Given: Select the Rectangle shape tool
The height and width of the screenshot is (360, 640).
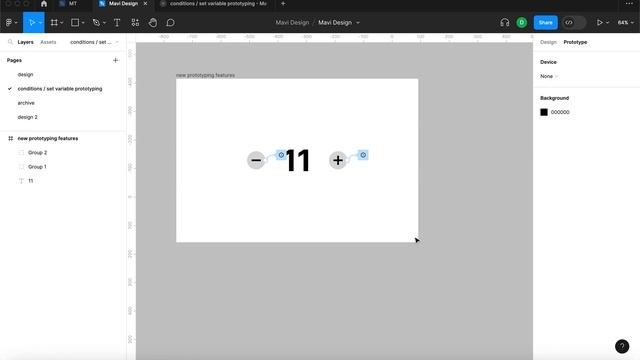Looking at the screenshot, I should click(x=75, y=23).
